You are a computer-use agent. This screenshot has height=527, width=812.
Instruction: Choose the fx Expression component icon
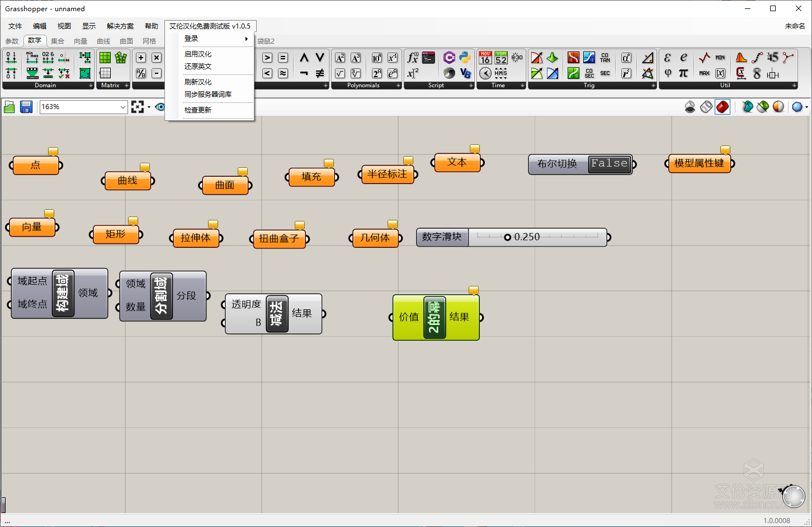point(413,58)
